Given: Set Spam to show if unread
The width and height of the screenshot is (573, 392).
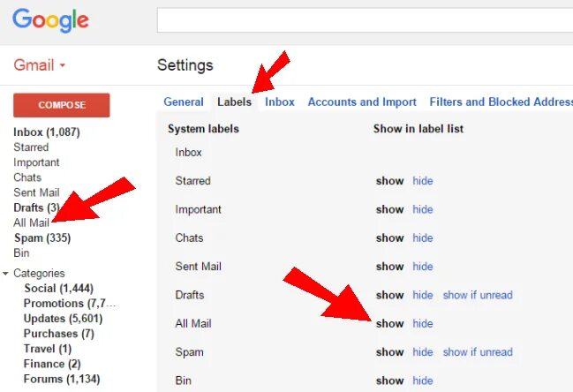Looking at the screenshot, I should (478, 351).
